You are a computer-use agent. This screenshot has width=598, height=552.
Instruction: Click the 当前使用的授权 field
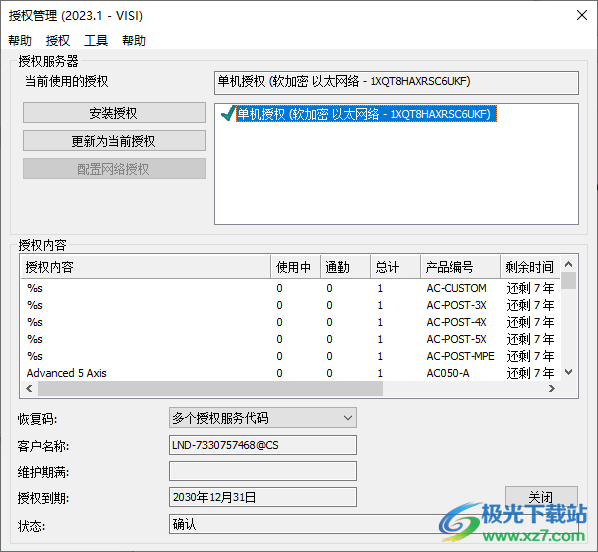point(396,82)
